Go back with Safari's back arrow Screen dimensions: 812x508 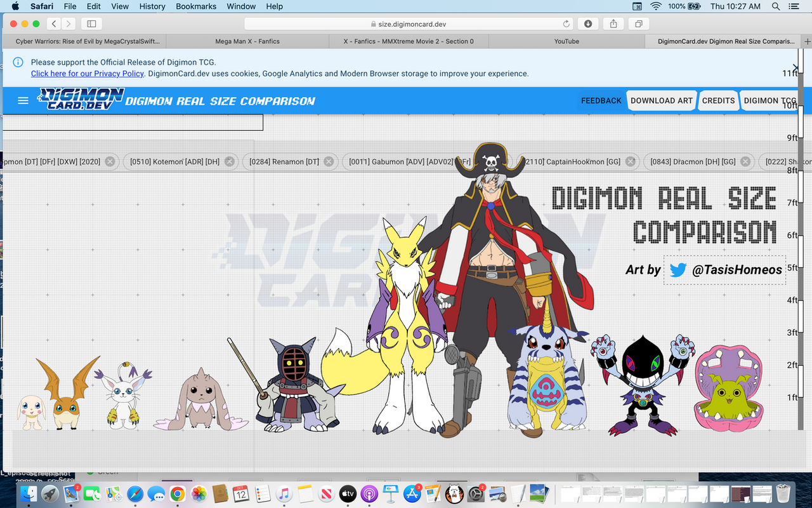tap(54, 23)
